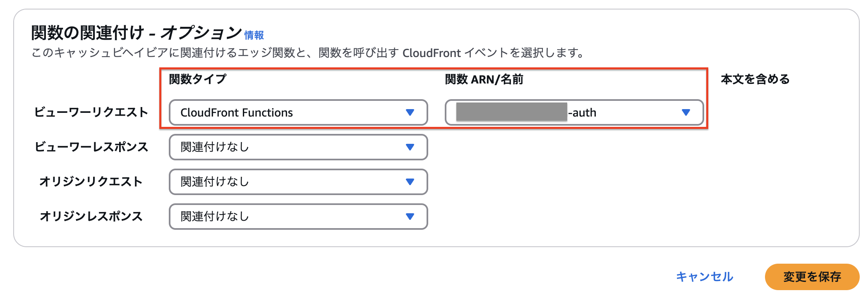Image resolution: width=868 pixels, height=305 pixels.
Task: Click the triangle icon on the ARN/name selector
Action: tap(686, 112)
